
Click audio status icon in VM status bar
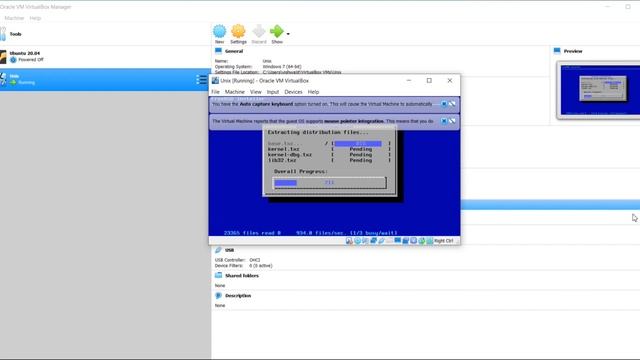(x=365, y=241)
